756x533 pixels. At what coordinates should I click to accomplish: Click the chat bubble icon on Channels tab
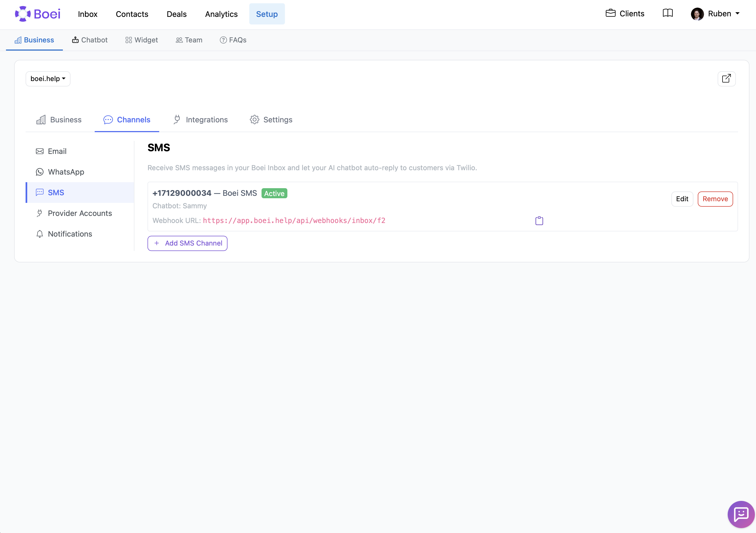click(108, 120)
